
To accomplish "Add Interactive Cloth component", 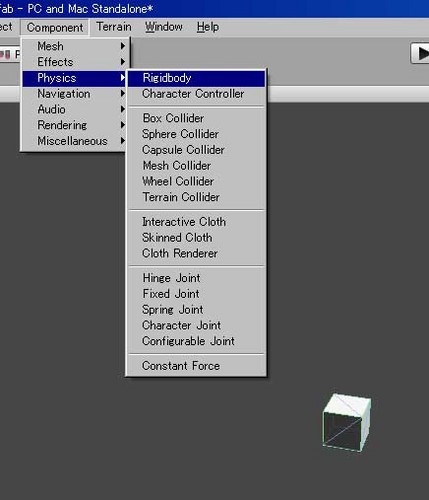I will pos(196,222).
